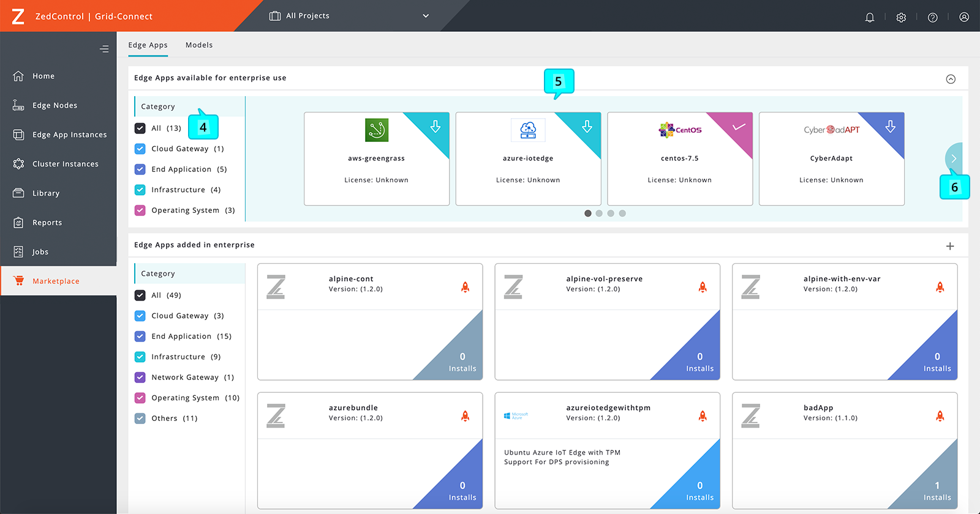980x514 pixels.
Task: Click the centos-7.5 checkmark corner
Action: click(x=739, y=126)
